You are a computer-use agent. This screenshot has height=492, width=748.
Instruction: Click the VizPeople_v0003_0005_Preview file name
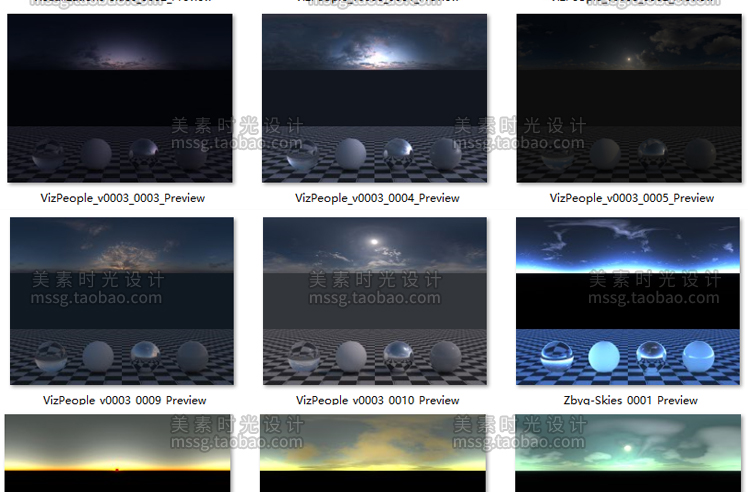[632, 198]
